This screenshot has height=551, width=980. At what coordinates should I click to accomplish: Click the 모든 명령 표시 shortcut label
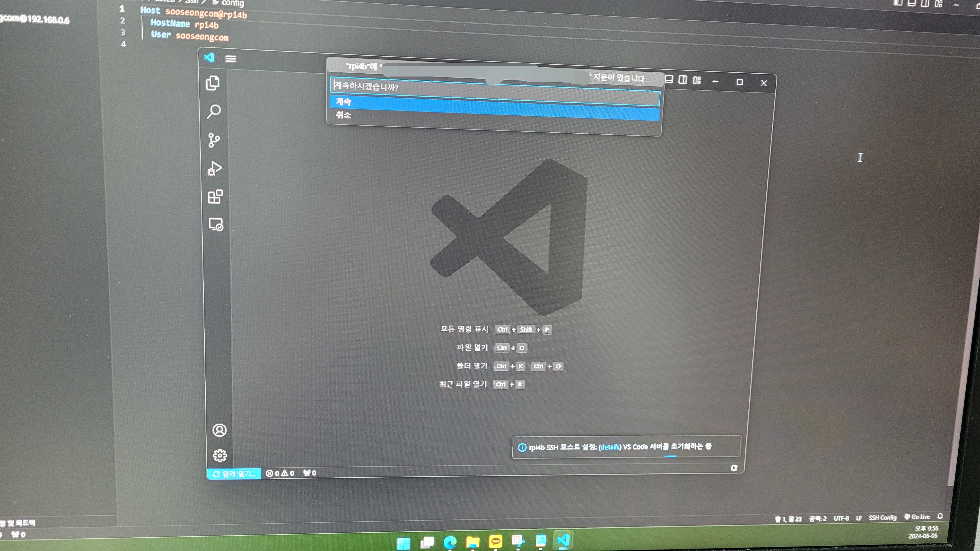464,329
